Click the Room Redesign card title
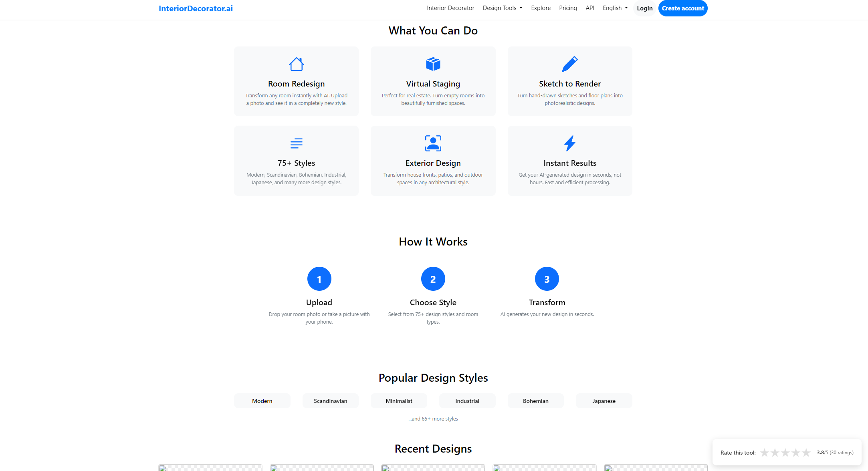Viewport: 868px width, 471px height. tap(296, 84)
